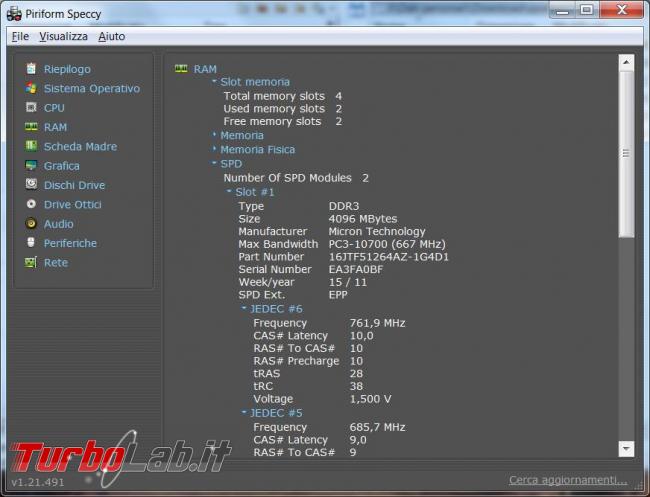The image size is (650, 497).
Task: Click the Audio speaker icon
Action: pyautogui.click(x=31, y=223)
